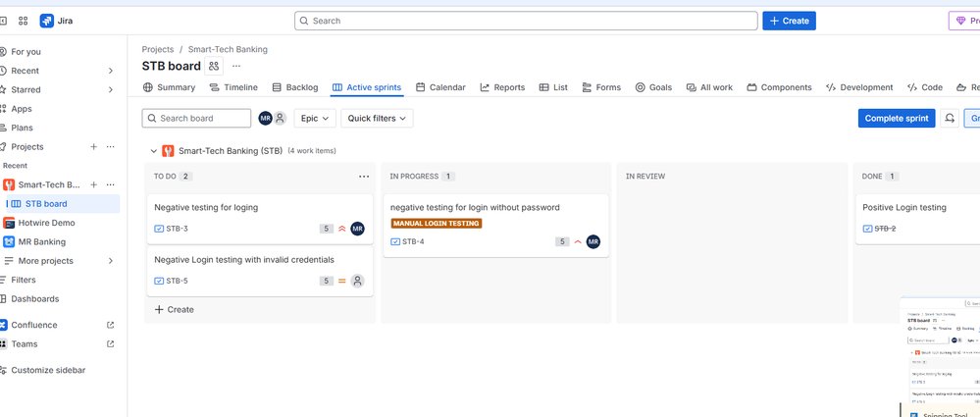Click MR assignee avatar on STB-4

point(593,242)
